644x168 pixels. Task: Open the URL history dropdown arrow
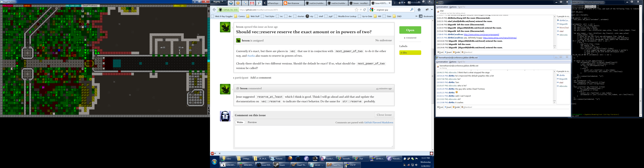pyautogui.click(x=360, y=10)
